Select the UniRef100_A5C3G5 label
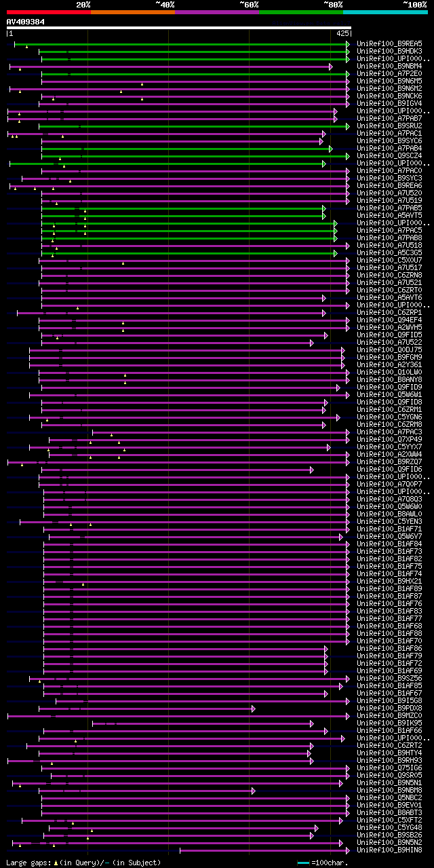This screenshot has width=434, height=868. point(389,252)
